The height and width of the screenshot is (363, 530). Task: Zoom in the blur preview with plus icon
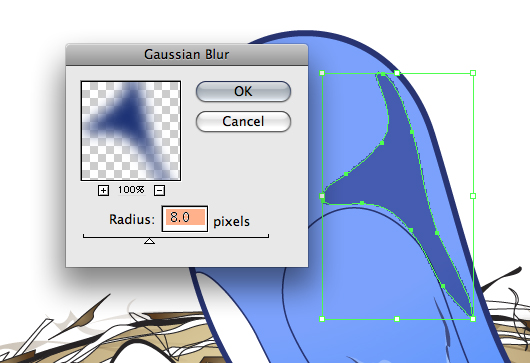click(103, 191)
